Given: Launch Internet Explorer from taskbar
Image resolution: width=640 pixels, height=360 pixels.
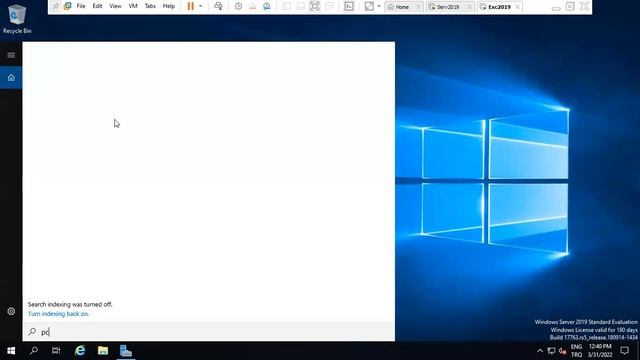Looking at the screenshot, I should (80, 351).
